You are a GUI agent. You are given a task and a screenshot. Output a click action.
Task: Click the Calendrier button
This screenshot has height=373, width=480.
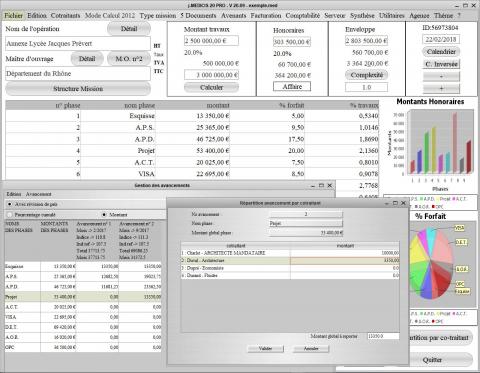click(x=441, y=52)
